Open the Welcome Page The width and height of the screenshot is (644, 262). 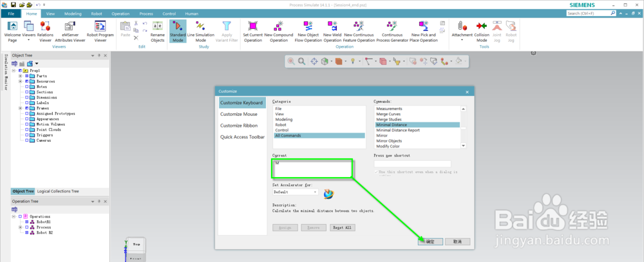tap(12, 31)
